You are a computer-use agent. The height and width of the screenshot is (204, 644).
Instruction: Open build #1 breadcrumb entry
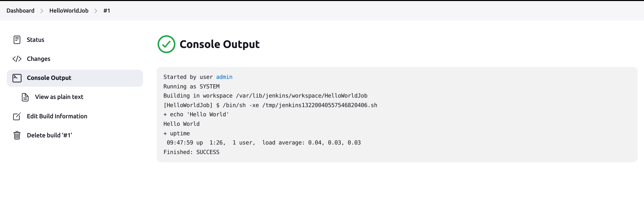click(107, 11)
